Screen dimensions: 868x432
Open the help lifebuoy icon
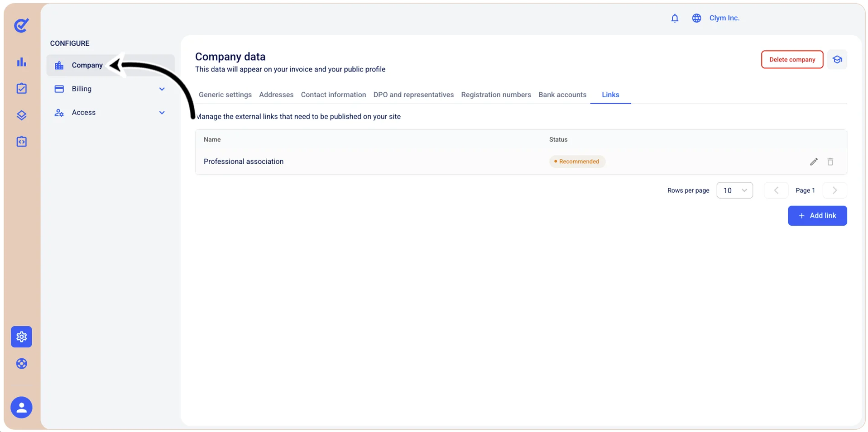[x=21, y=364]
